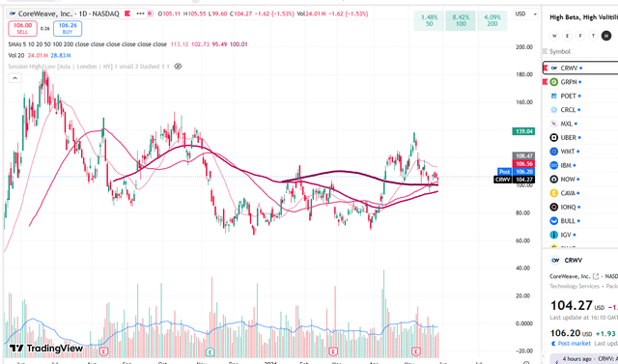Select CAVA in the watchlist

click(x=580, y=193)
